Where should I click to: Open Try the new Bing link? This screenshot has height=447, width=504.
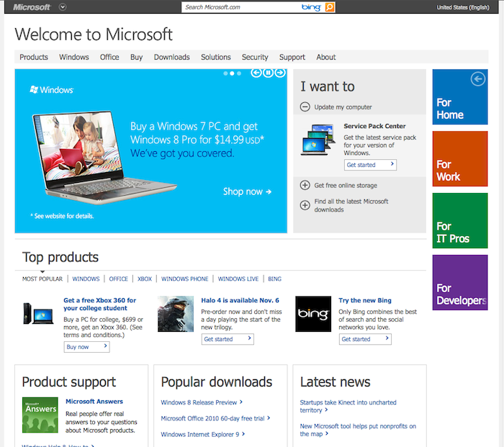pyautogui.click(x=365, y=300)
